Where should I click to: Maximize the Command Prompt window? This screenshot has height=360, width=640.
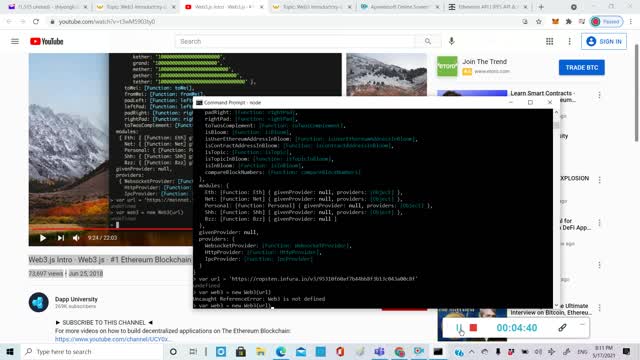click(530, 102)
